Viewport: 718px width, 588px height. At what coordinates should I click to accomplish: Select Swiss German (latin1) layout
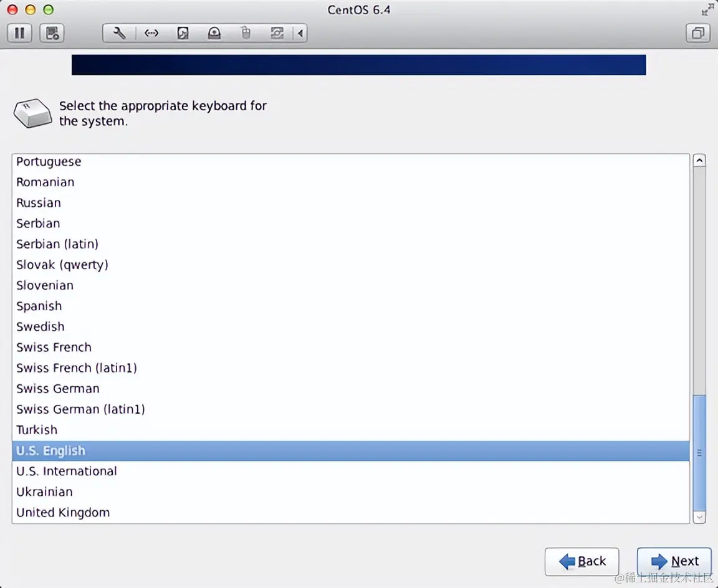click(351, 409)
